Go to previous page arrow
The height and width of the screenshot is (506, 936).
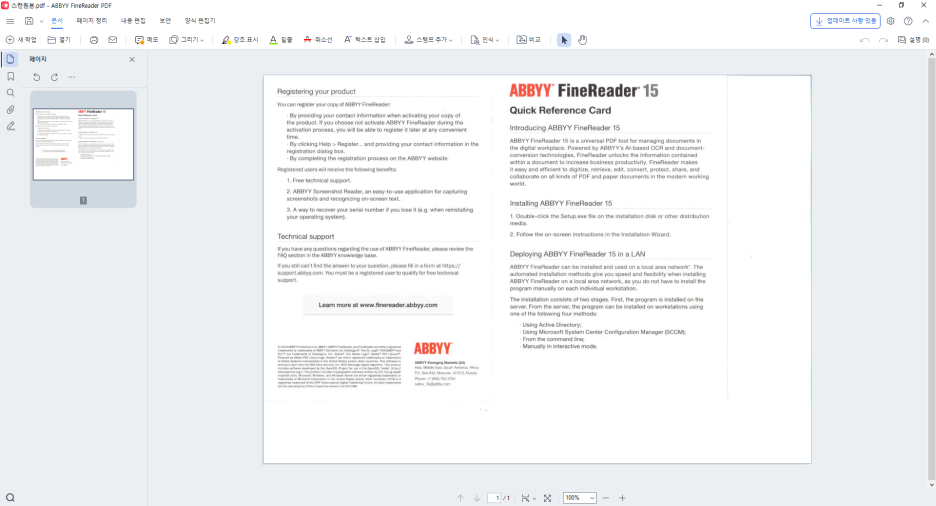460,498
